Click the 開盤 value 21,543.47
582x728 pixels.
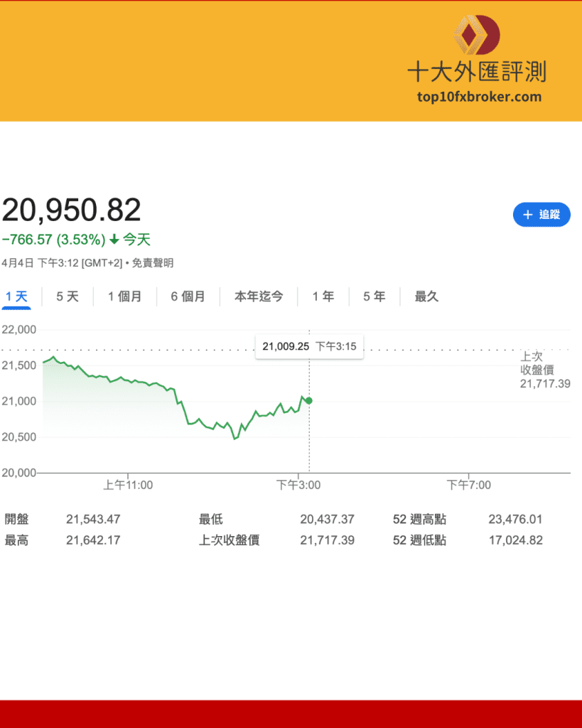coord(93,519)
